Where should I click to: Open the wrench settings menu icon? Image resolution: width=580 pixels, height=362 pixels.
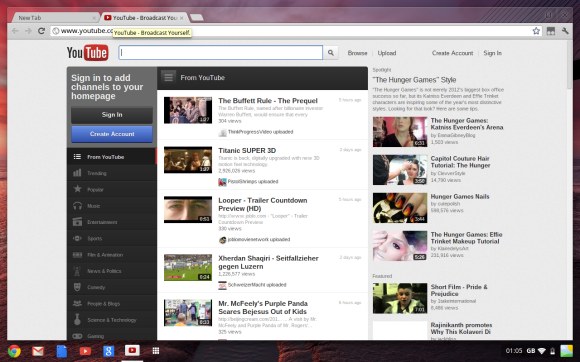tap(565, 31)
